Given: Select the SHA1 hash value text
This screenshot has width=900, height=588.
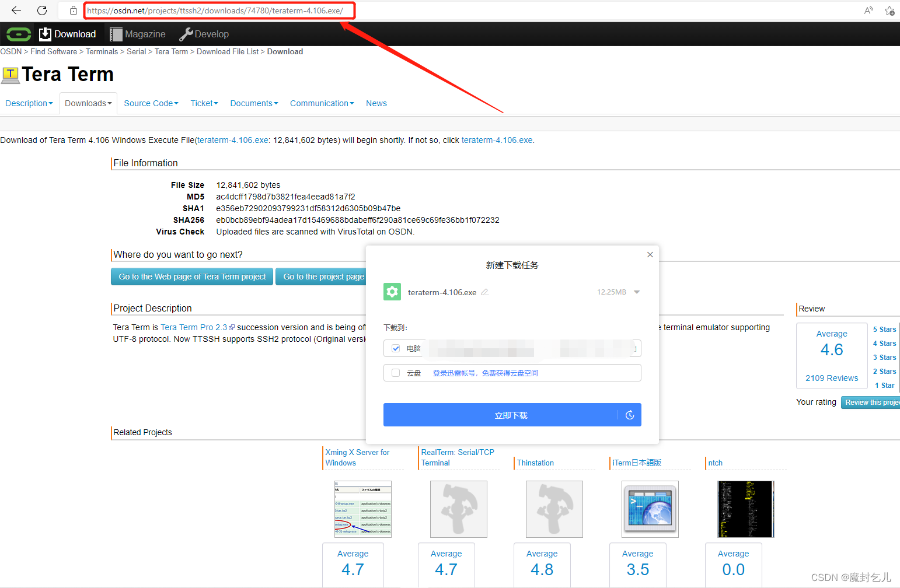Looking at the screenshot, I should pyautogui.click(x=308, y=208).
